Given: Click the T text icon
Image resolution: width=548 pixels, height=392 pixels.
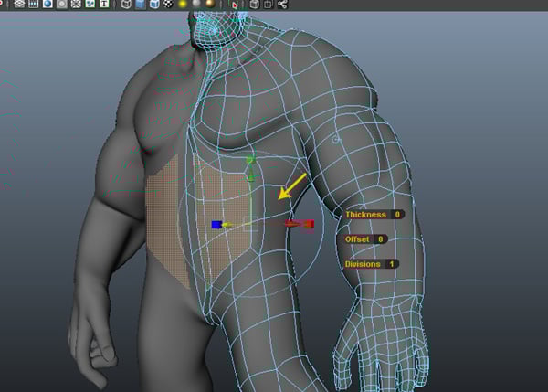Looking at the screenshot, I should tap(104, 5).
